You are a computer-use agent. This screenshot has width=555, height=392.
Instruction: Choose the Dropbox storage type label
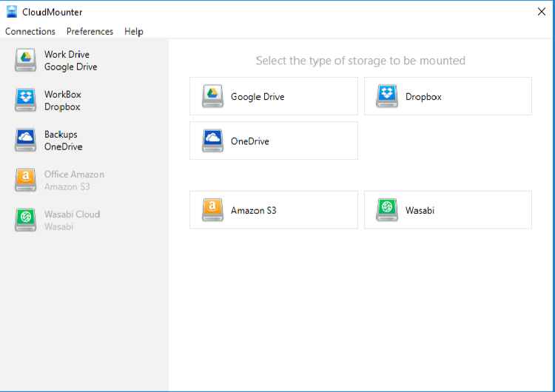click(x=423, y=97)
